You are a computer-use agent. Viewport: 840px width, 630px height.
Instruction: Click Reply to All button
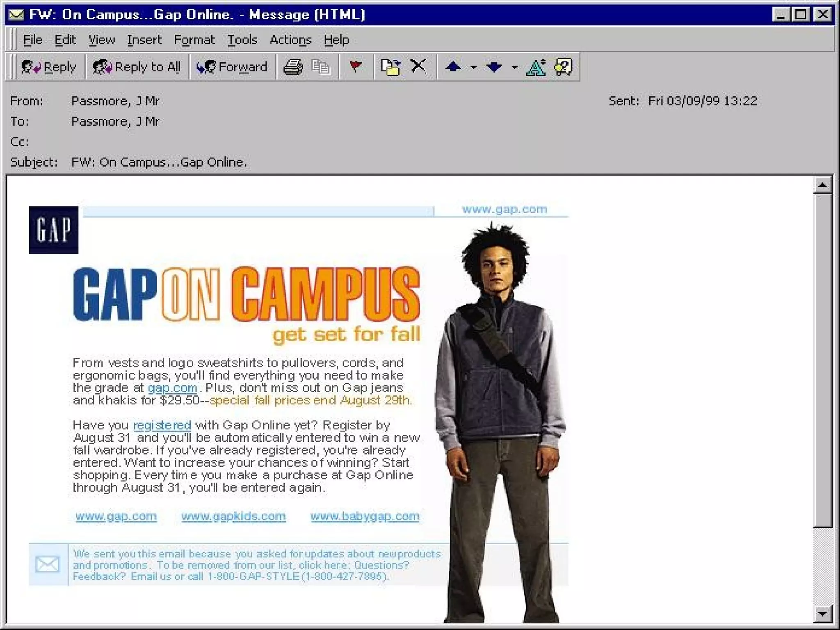pos(137,67)
